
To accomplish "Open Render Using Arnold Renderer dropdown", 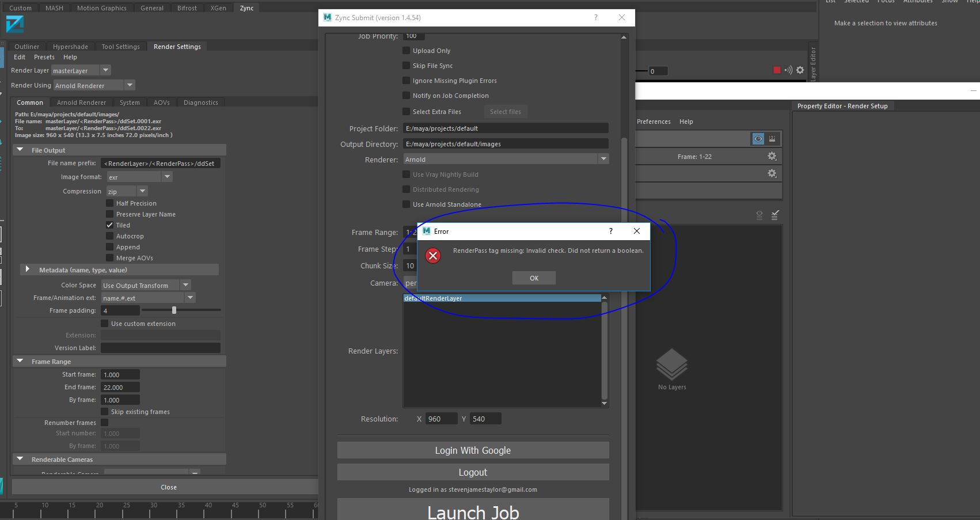I will click(94, 85).
